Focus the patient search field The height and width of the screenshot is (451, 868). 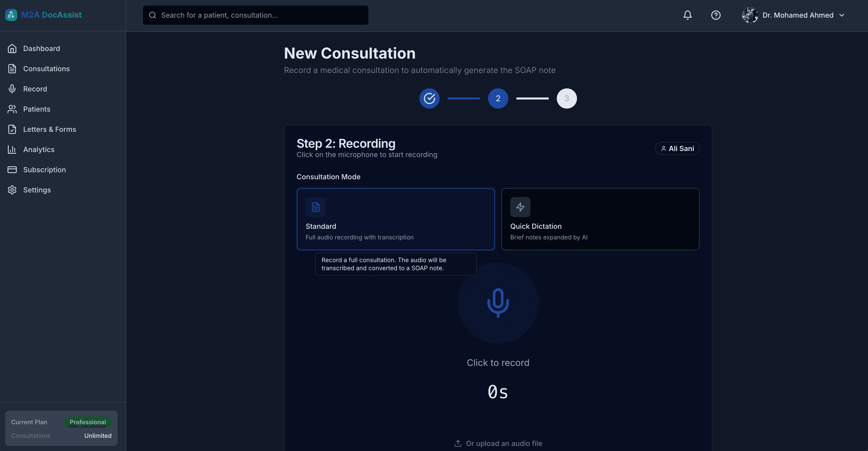point(255,15)
